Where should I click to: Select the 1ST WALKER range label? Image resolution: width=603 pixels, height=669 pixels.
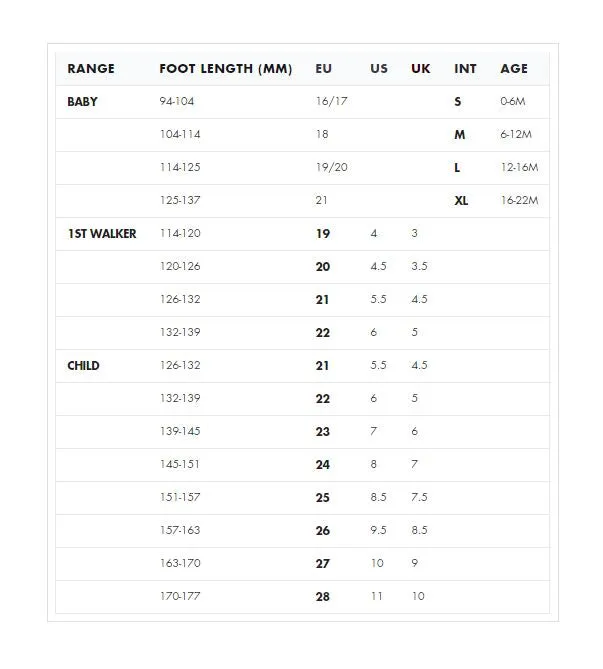[x=102, y=234]
